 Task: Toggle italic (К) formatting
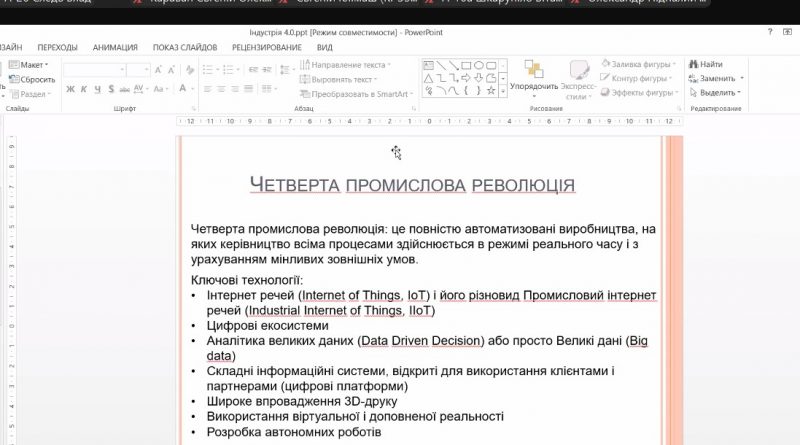(84, 89)
